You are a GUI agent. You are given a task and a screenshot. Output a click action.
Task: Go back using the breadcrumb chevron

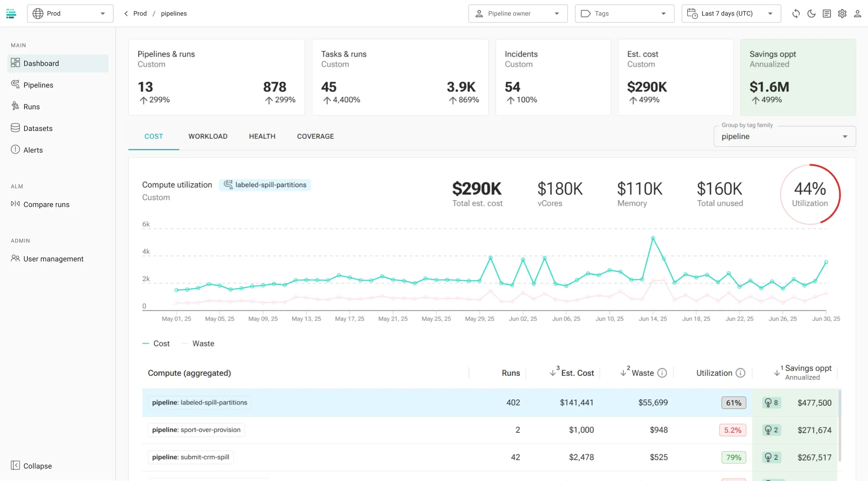pyautogui.click(x=126, y=14)
